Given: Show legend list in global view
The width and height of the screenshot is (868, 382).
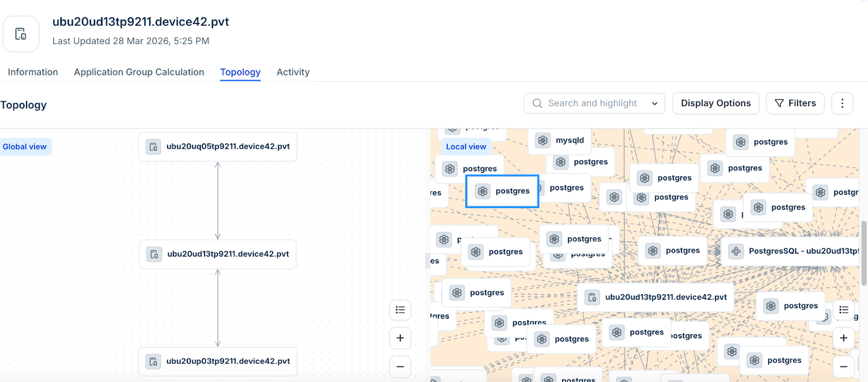Looking at the screenshot, I should pyautogui.click(x=400, y=310).
